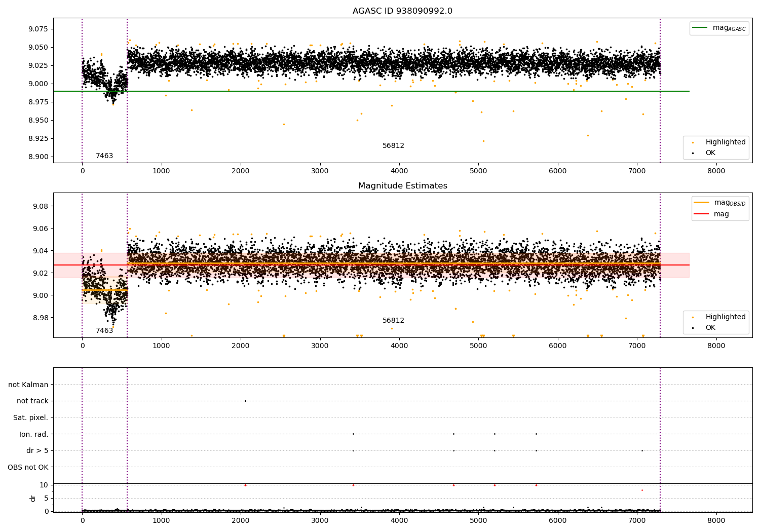Click the '7463' label in the top plot
This screenshot has height=532, width=760.
coord(104,156)
